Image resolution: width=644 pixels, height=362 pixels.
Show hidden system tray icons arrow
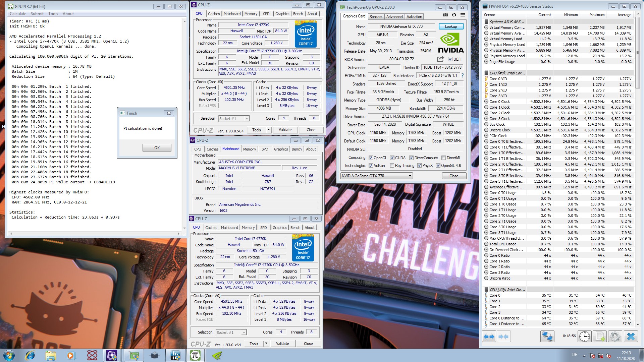(x=584, y=356)
